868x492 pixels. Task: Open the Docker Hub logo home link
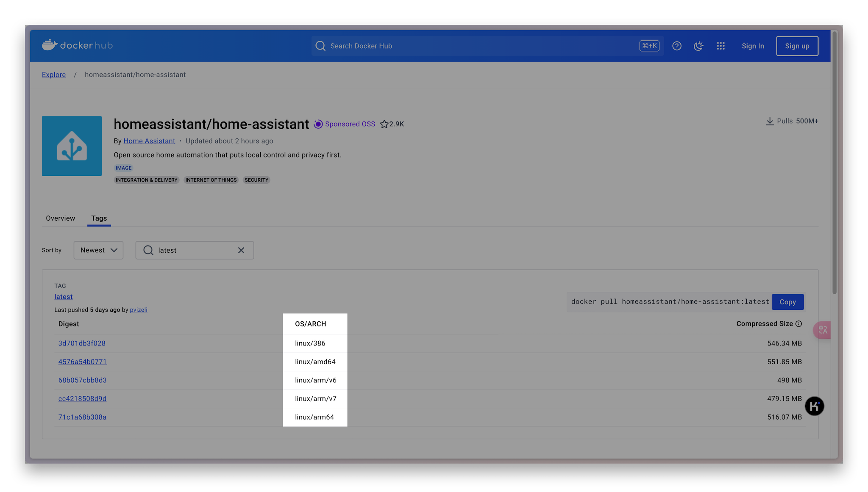77,45
